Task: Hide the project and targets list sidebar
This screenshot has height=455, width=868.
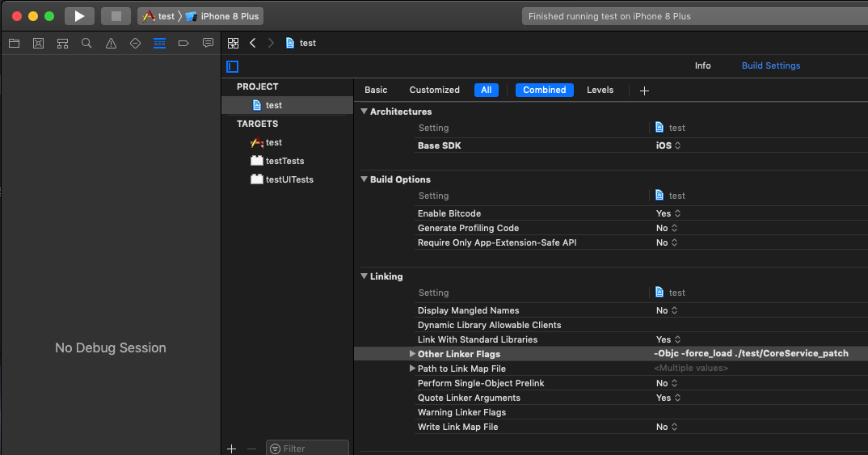Action: pos(233,66)
